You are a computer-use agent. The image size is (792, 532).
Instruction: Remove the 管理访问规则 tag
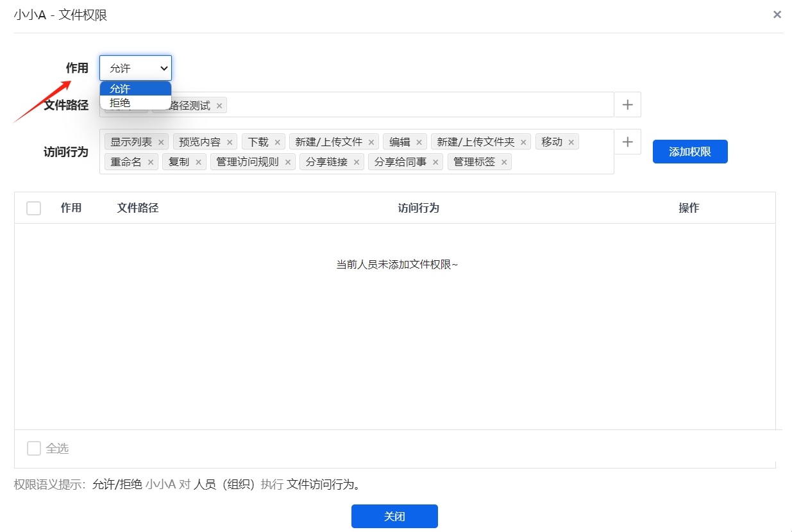(x=288, y=162)
